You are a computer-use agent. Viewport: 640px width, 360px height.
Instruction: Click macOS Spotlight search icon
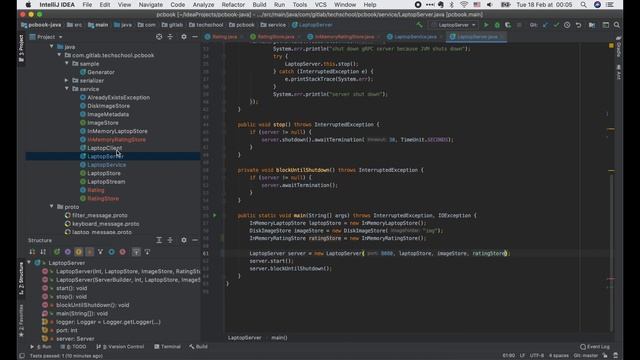583,4
